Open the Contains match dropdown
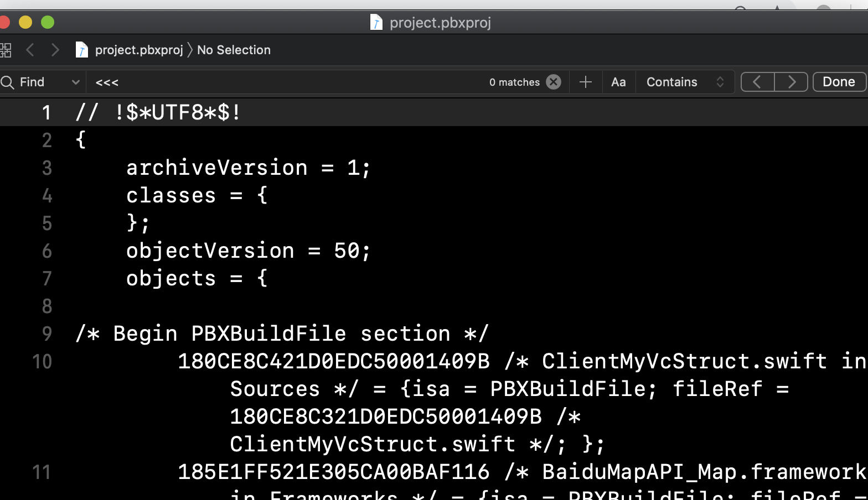The height and width of the screenshot is (500, 868). coord(685,82)
